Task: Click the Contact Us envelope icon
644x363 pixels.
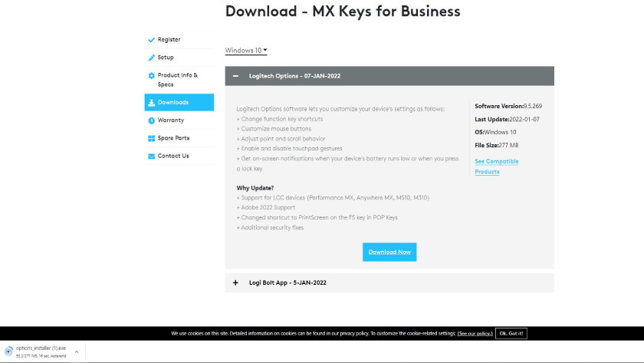Action: pyautogui.click(x=151, y=156)
